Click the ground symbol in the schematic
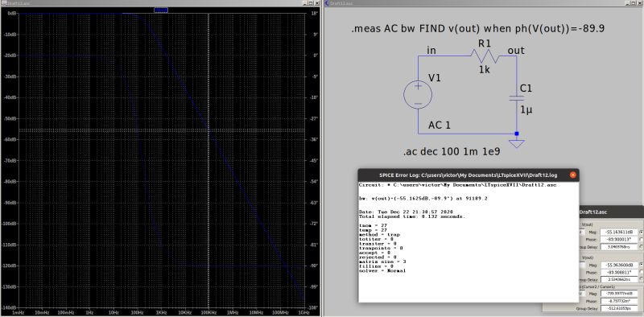Image resolution: width=644 pixels, height=317 pixels. [x=517, y=144]
